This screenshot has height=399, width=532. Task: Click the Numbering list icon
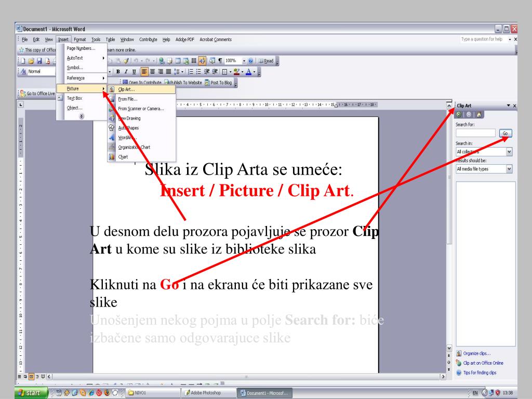[191, 72]
